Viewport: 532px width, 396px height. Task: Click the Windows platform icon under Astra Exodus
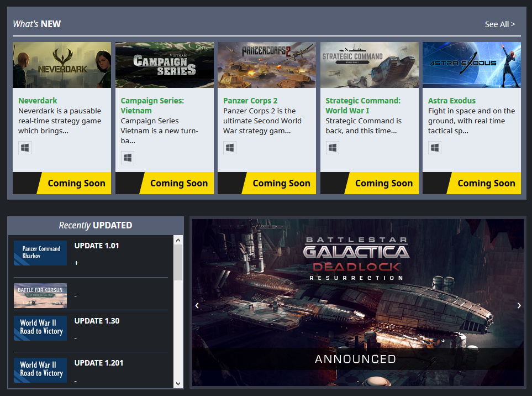coord(435,148)
